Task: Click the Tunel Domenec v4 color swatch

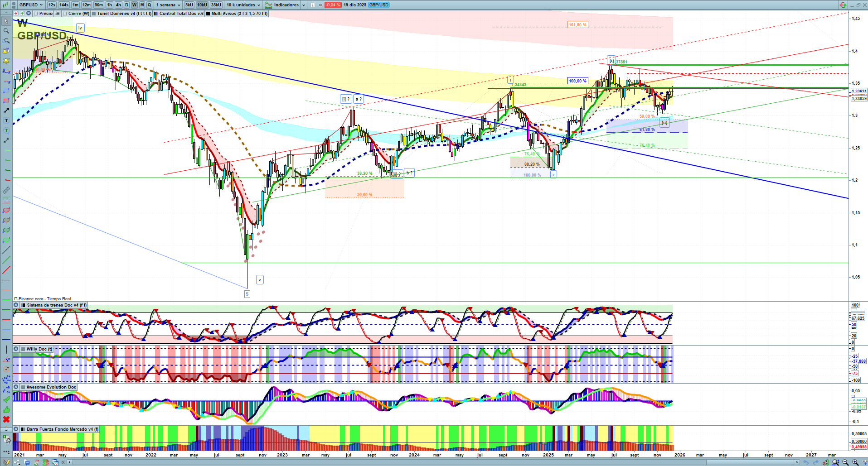Action: coord(94,14)
